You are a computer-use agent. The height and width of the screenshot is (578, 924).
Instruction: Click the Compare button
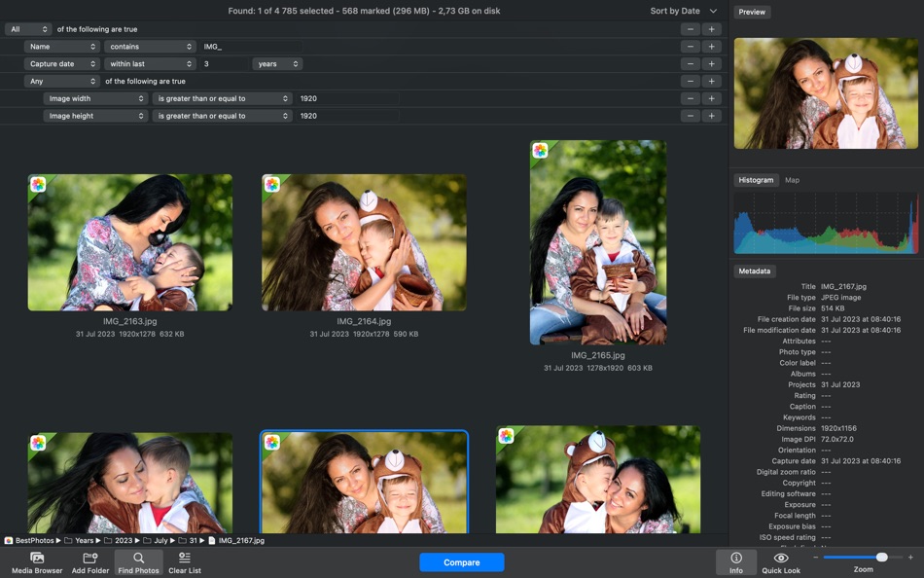click(461, 561)
